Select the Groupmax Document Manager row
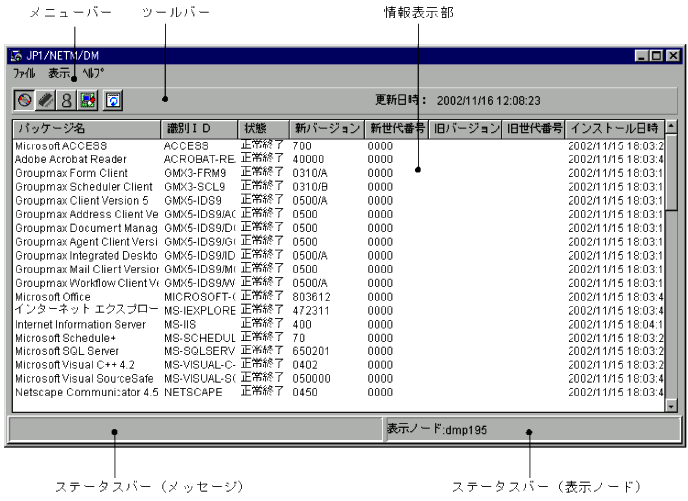Screen dimensions: 688x501 click(338, 228)
